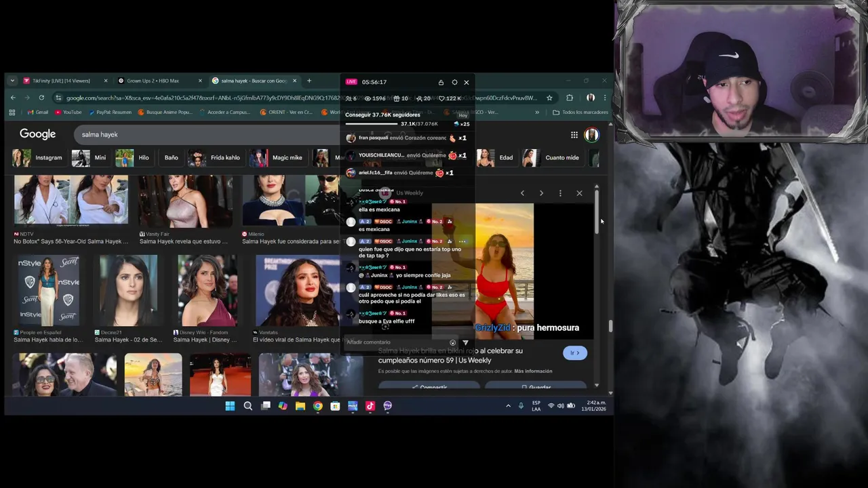Click the Google logo
Screen dimensions: 868x488
point(37,134)
